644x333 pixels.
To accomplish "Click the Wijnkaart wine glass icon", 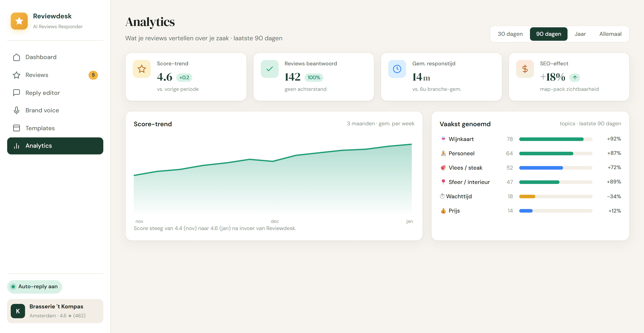I will 443,139.
